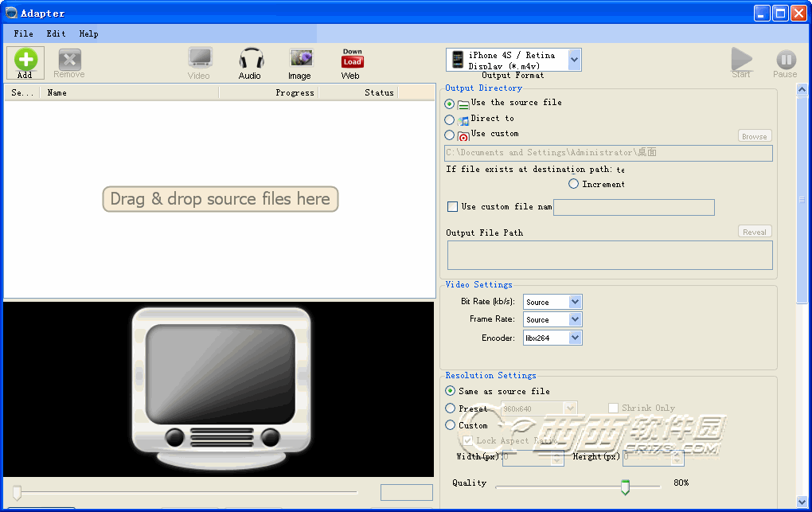The image size is (812, 512).
Task: Enable the Use custom file name checkbox
Action: (453, 207)
